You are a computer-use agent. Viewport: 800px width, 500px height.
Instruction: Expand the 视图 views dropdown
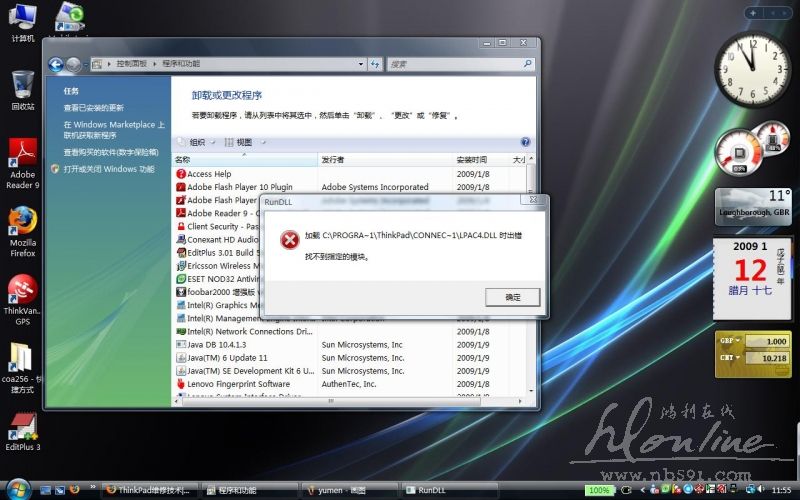tap(242, 142)
